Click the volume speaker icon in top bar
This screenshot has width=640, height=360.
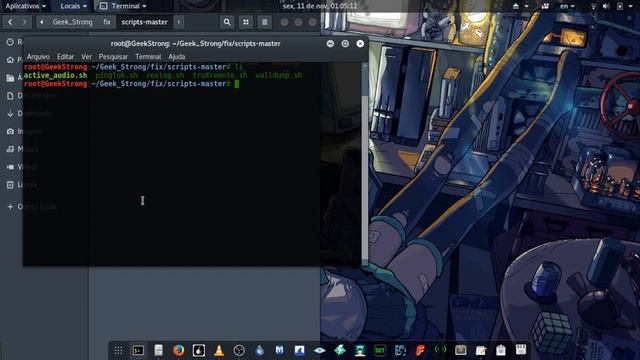pos(607,6)
